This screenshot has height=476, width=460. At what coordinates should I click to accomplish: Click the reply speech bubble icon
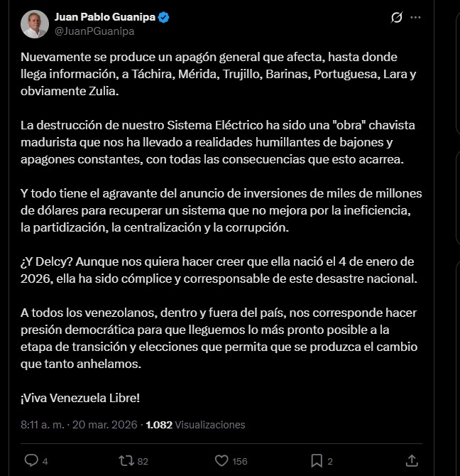(x=31, y=460)
